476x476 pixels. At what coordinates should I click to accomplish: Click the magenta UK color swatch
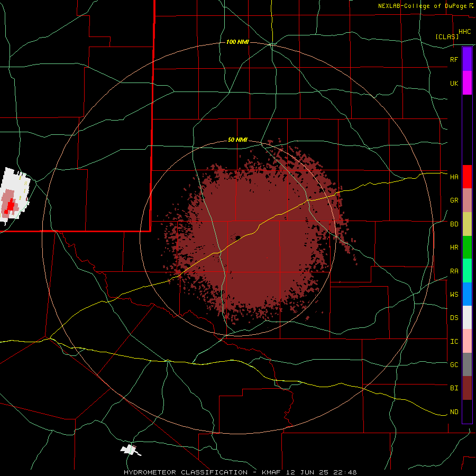click(x=467, y=83)
